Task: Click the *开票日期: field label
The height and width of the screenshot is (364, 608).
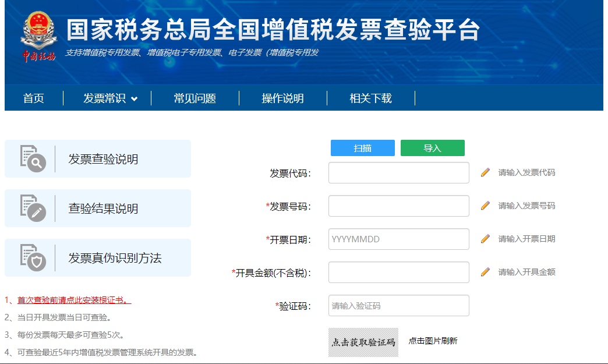Action: (x=288, y=240)
